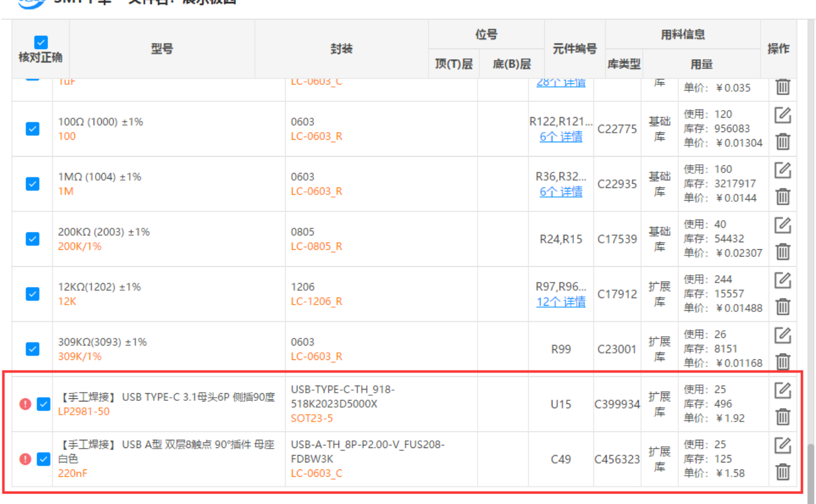Edit the 12KΩ resistor row
This screenshot has height=504, width=816.
pyautogui.click(x=782, y=280)
